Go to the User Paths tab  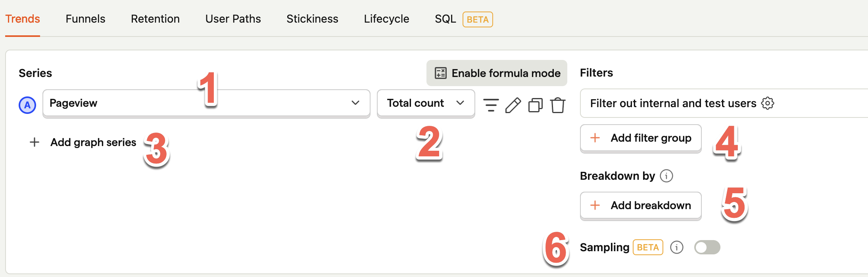point(233,19)
